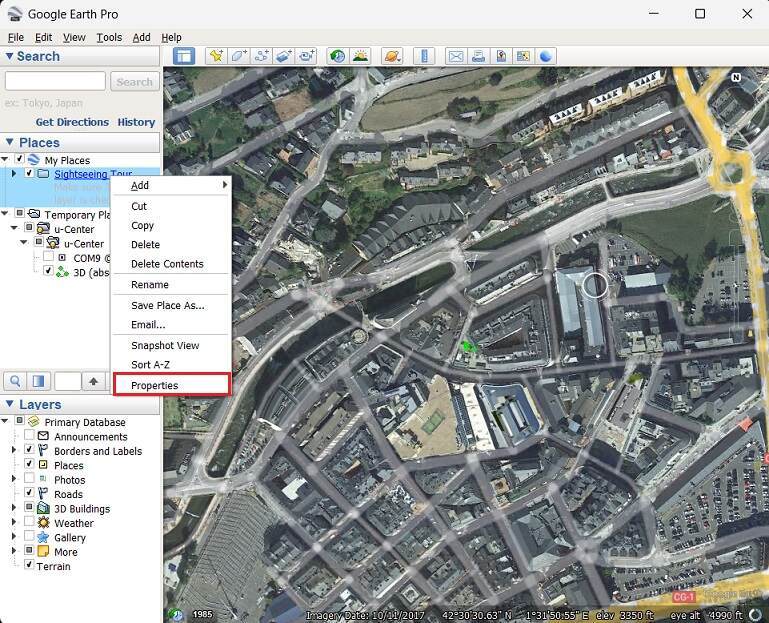The image size is (769, 623).
Task: Click the Print toolbar icon
Action: click(478, 56)
